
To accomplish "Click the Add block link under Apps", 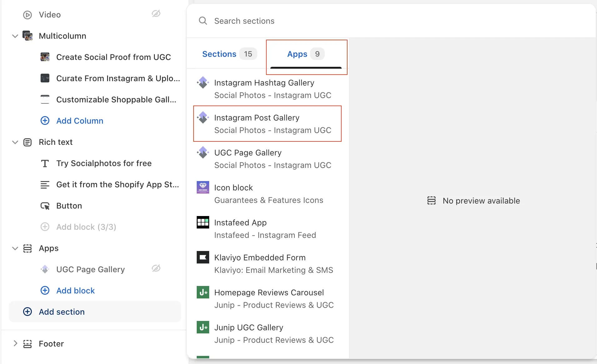I will click(76, 291).
